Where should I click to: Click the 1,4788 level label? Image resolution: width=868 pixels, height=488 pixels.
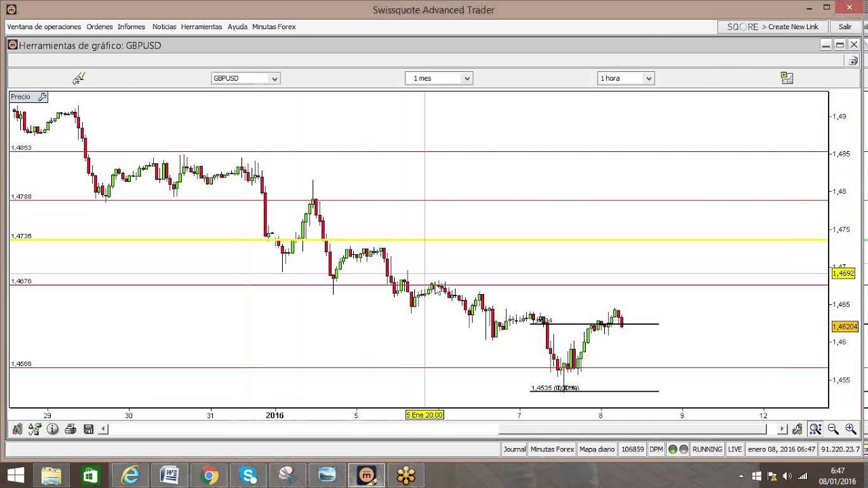[21, 197]
